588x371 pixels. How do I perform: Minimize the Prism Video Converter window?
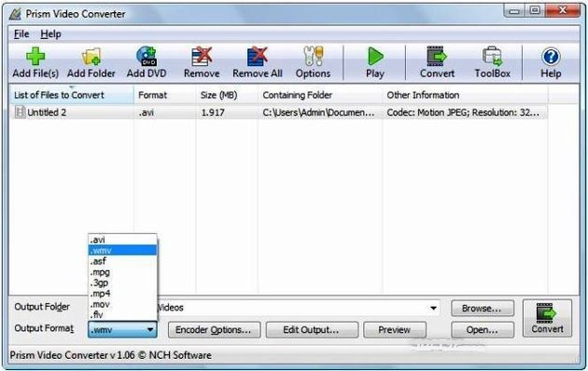click(514, 11)
